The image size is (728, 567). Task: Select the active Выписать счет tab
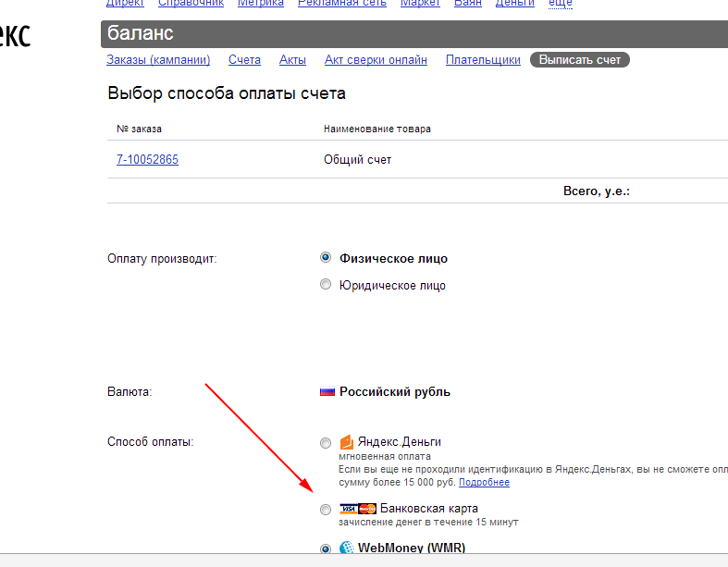click(579, 60)
